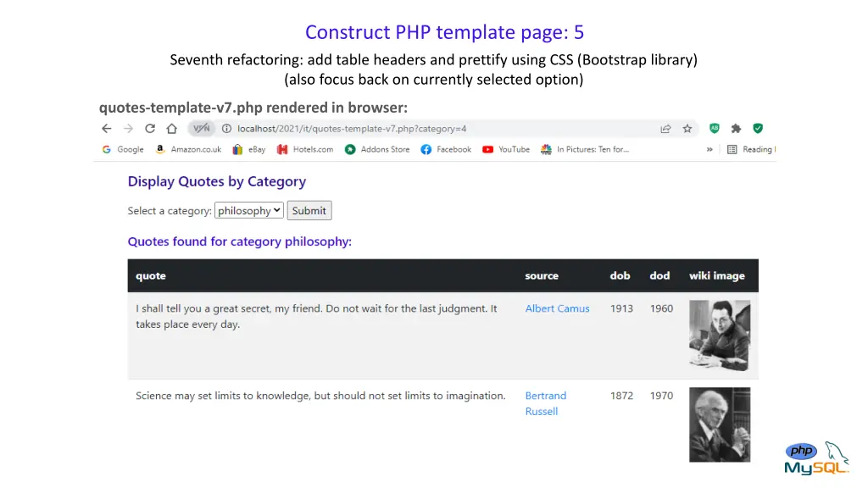Reload the page with the refresh icon
Screen dimensions: 868x488
[x=150, y=129]
